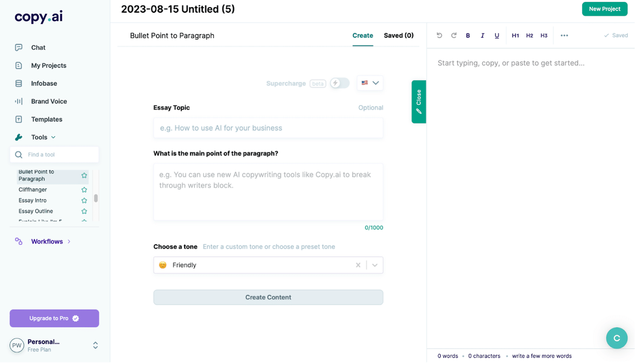Image resolution: width=637 pixels, height=364 pixels.
Task: Open the Essay Intro tool
Action: [x=32, y=201]
